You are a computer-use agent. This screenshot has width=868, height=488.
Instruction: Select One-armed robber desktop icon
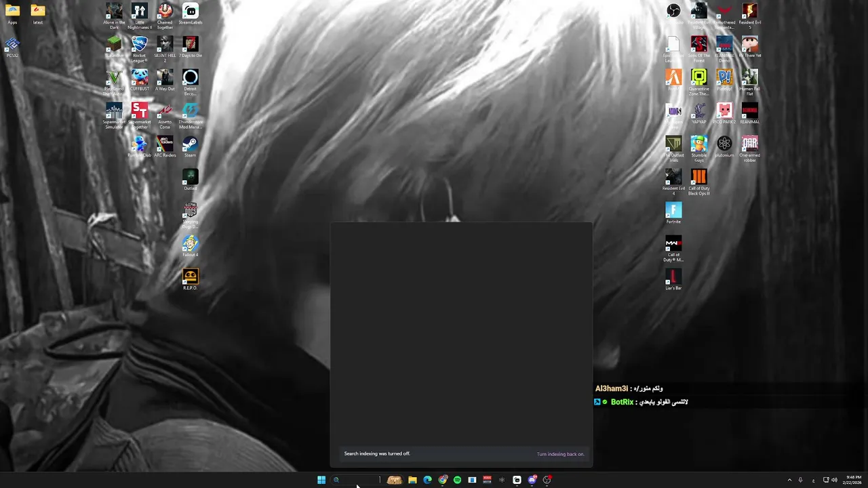coord(750,149)
